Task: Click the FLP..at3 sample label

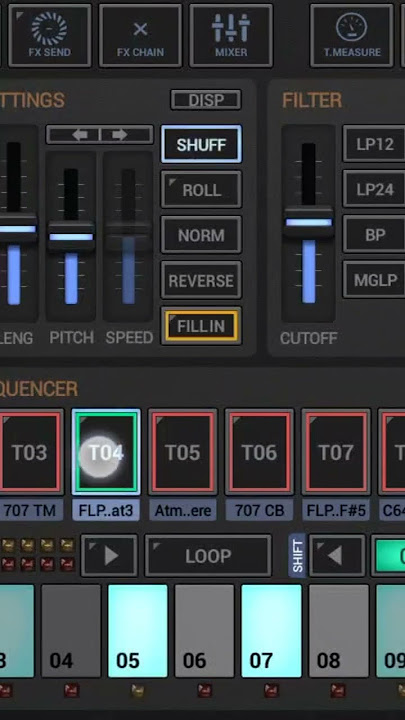Action: pos(106,511)
